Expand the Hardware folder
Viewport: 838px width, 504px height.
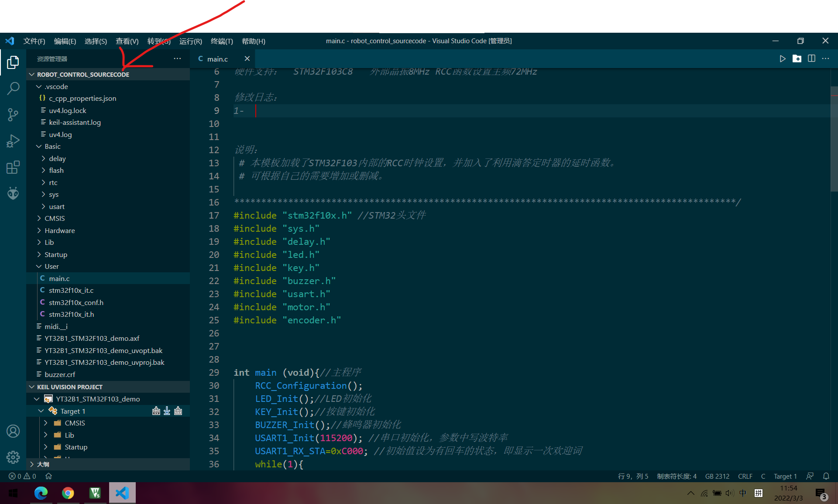tap(59, 230)
